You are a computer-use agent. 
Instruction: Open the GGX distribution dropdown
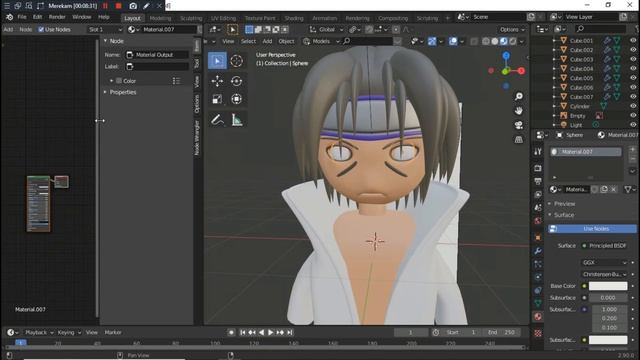(x=604, y=262)
